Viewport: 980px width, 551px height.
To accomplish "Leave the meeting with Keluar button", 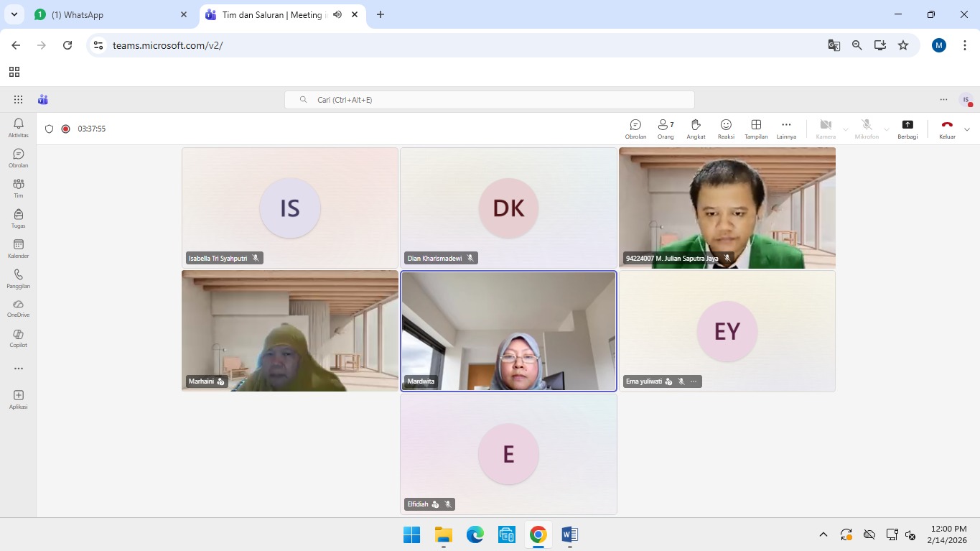I will [x=947, y=129].
